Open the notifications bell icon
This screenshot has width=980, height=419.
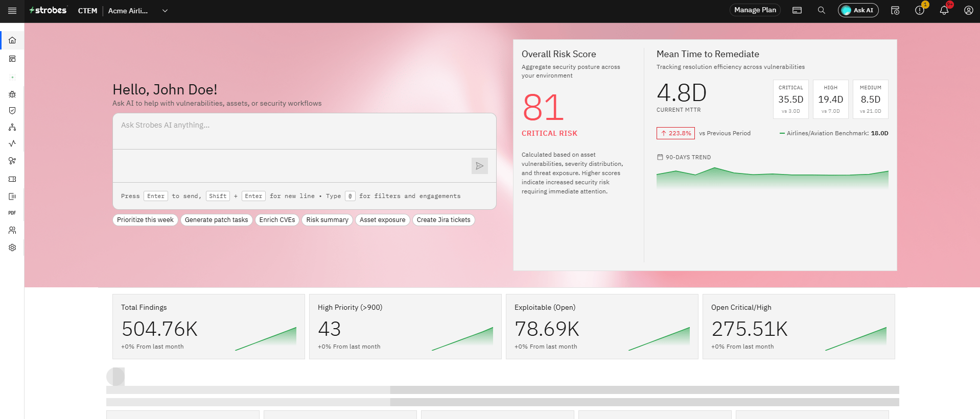(x=944, y=10)
